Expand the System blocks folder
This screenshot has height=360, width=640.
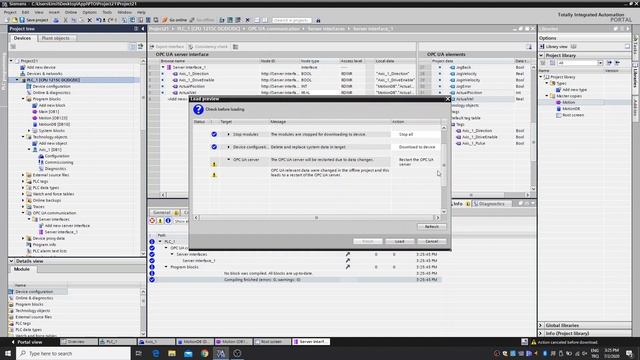[29, 131]
